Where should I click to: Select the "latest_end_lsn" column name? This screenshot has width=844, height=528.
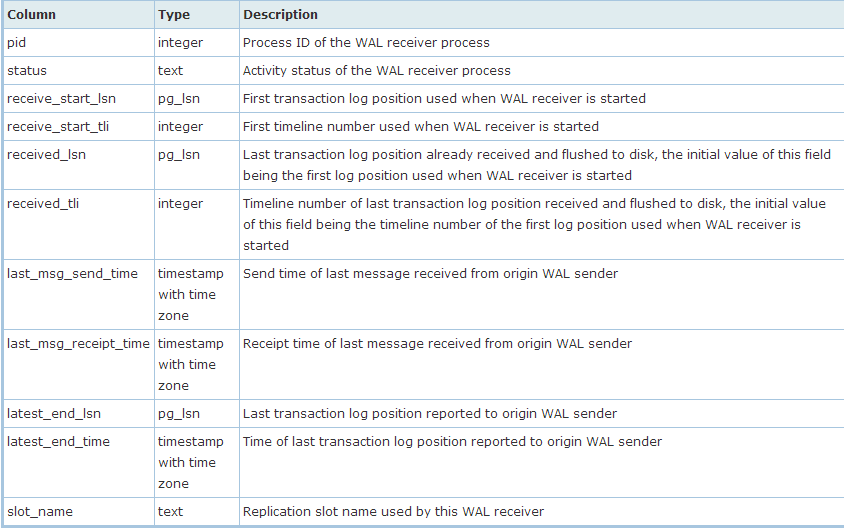pyautogui.click(x=53, y=414)
